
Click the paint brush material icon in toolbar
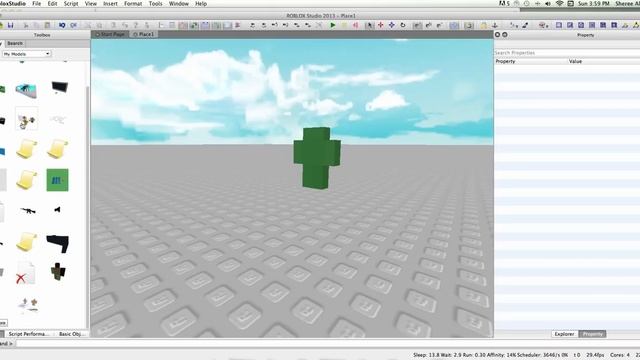[525, 25]
